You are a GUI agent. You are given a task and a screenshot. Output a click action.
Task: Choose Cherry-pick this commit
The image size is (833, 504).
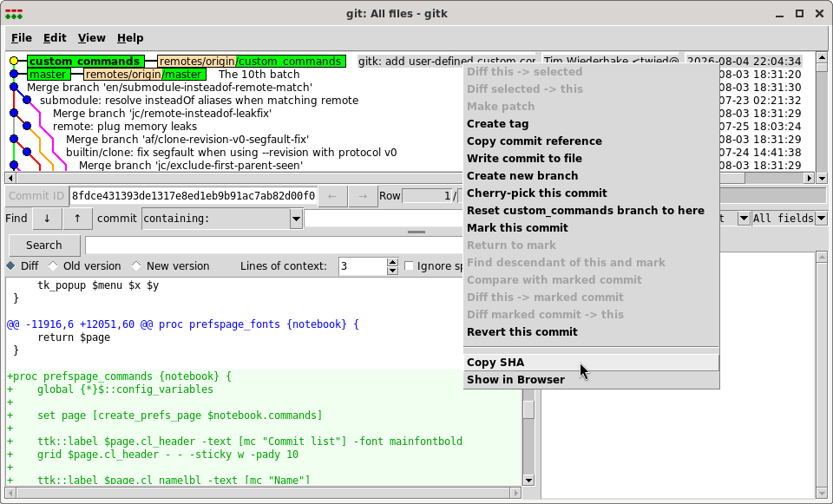[591, 193]
